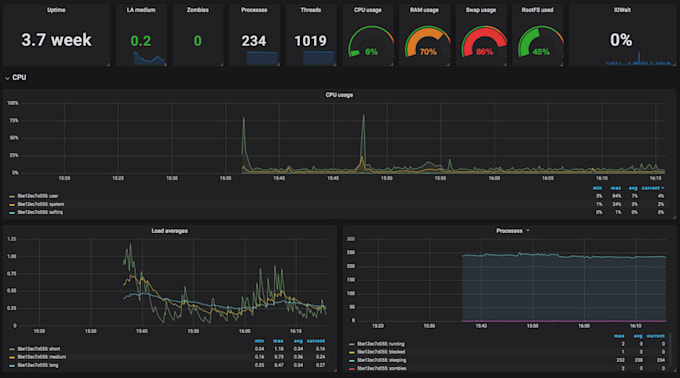The height and width of the screenshot is (378, 680).
Task: Sort Load averages legend by current column
Action: pos(316,341)
